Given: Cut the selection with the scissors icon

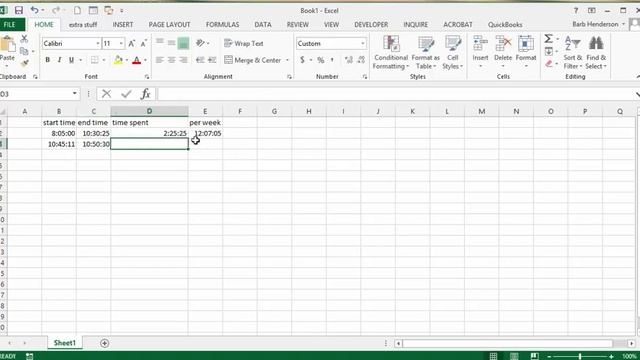Looking at the screenshot, I should point(24,39).
